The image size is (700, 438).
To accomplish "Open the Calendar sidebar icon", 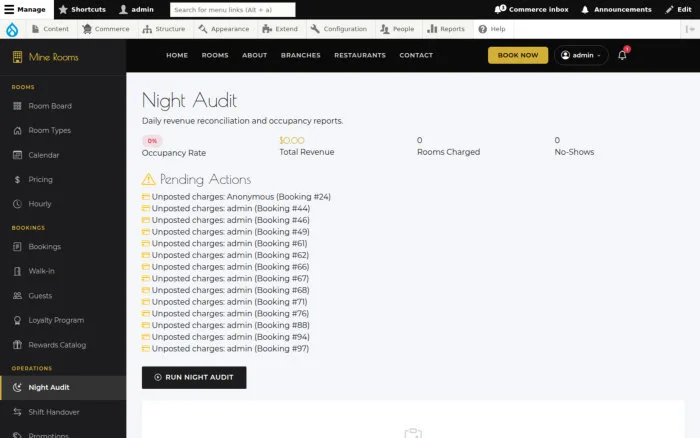I will pyautogui.click(x=17, y=155).
